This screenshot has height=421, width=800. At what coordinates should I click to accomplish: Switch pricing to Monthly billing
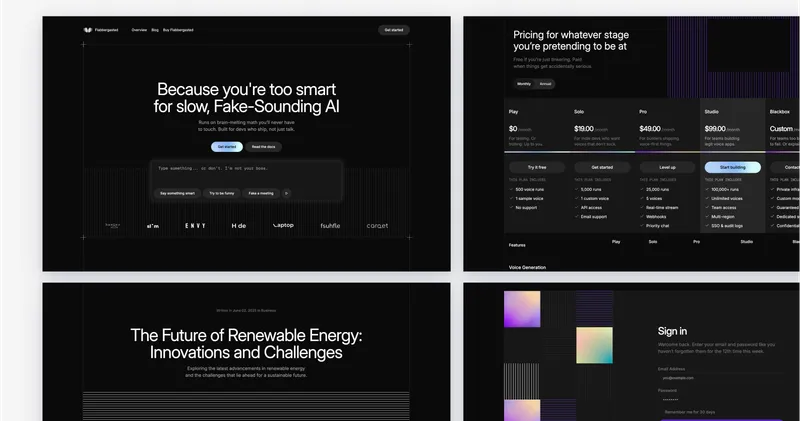coord(524,84)
